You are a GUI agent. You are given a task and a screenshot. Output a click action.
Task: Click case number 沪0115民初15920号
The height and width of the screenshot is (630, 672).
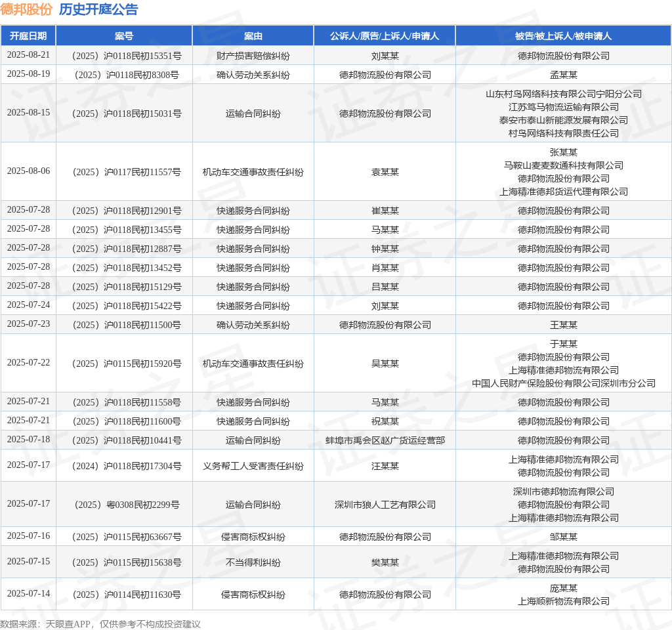[127, 364]
